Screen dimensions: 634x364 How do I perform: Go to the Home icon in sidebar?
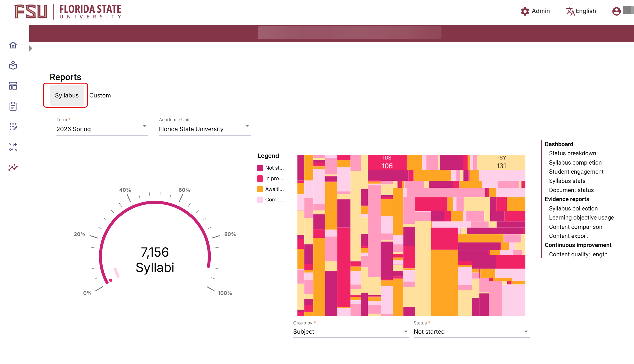click(13, 45)
